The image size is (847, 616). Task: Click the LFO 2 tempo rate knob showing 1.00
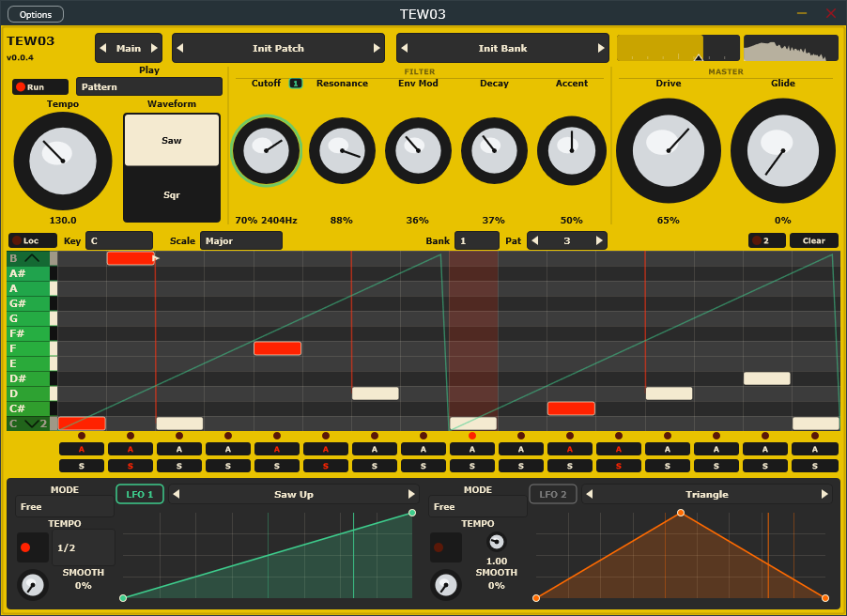(x=496, y=542)
